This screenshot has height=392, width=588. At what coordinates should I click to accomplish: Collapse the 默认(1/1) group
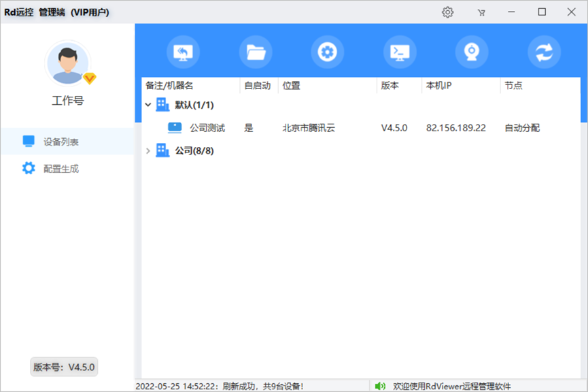148,105
